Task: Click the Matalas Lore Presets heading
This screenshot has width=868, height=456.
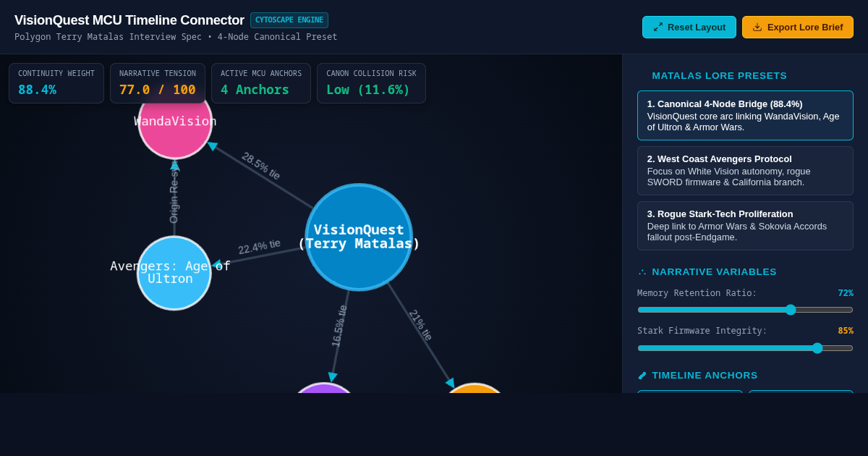Action: point(719,76)
